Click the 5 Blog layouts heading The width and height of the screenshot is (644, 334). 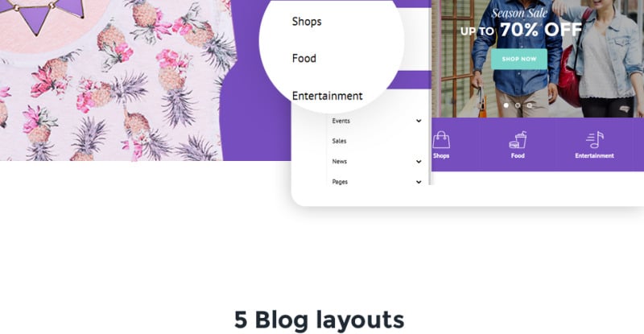click(x=319, y=320)
